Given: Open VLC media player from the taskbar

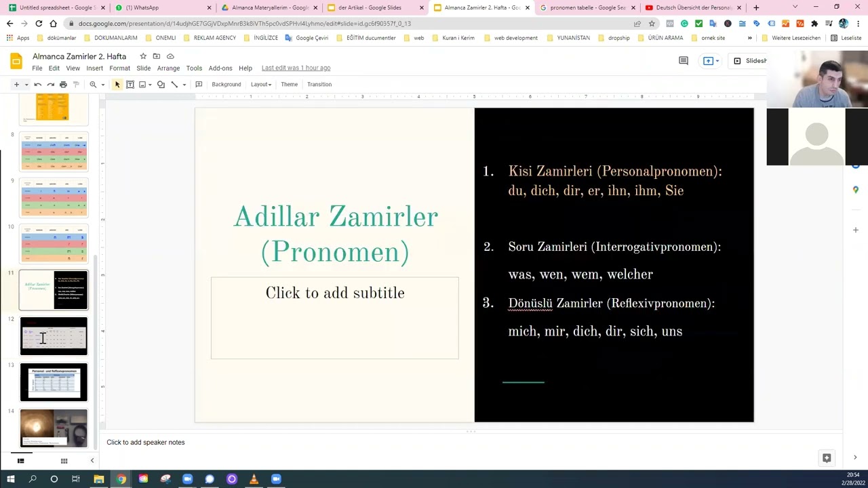Looking at the screenshot, I should click(x=254, y=479).
